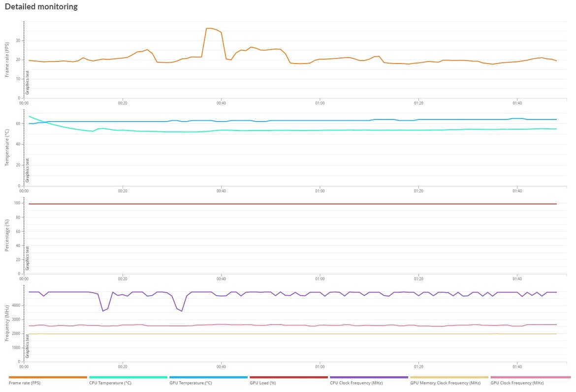Click the 01:20 tick label under the percentage chart
Viewport: 576px width, 392px height.
pos(418,279)
